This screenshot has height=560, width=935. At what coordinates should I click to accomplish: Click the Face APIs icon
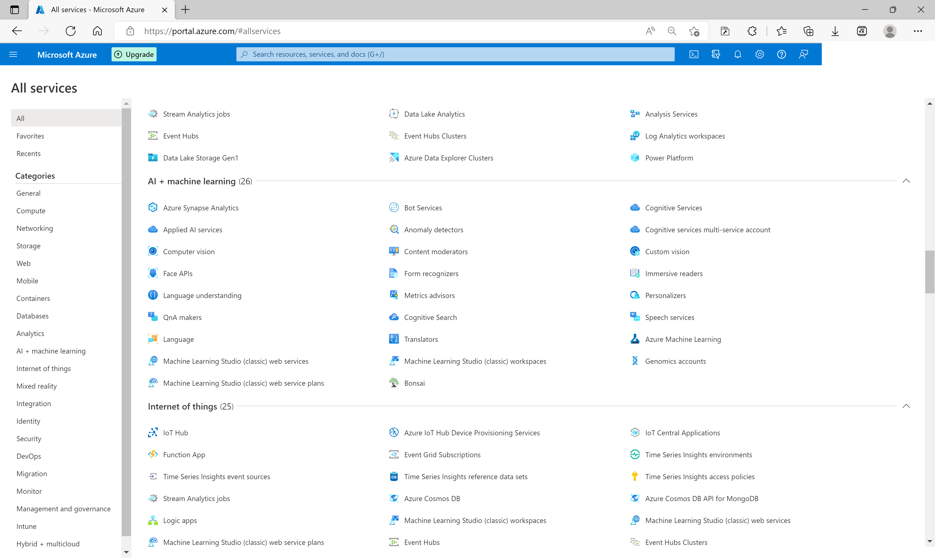pos(153,273)
